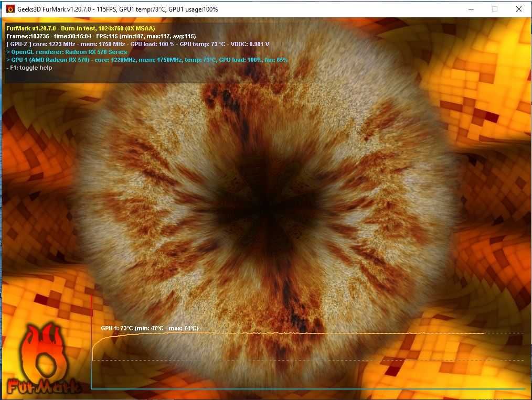
Task: Click the 'Frames:103735' statistics line
Action: coord(101,36)
